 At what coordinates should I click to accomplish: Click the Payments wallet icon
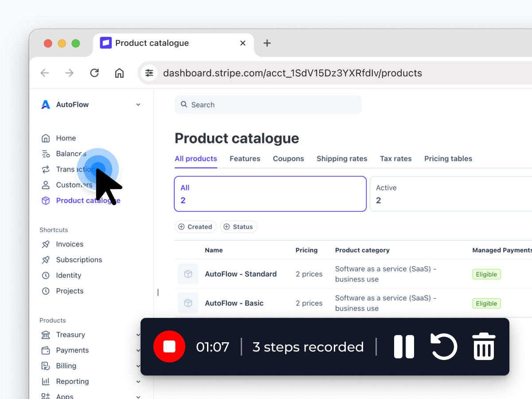point(46,350)
